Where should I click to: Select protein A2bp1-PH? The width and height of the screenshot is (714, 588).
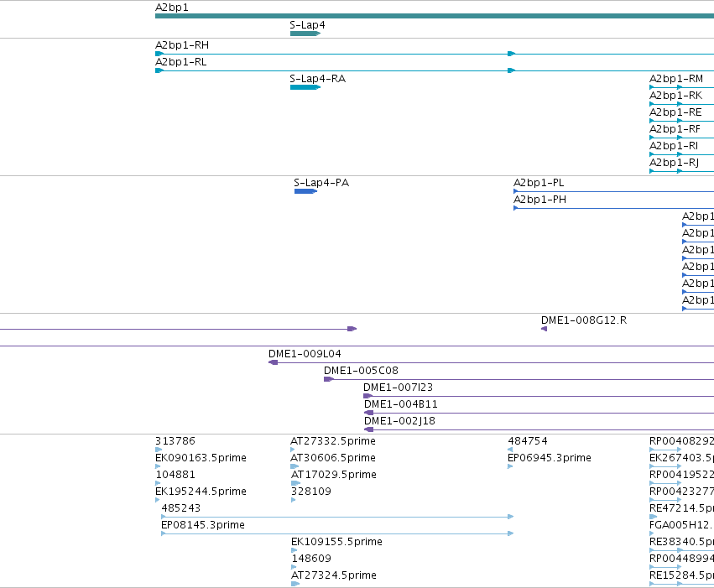coord(614,208)
